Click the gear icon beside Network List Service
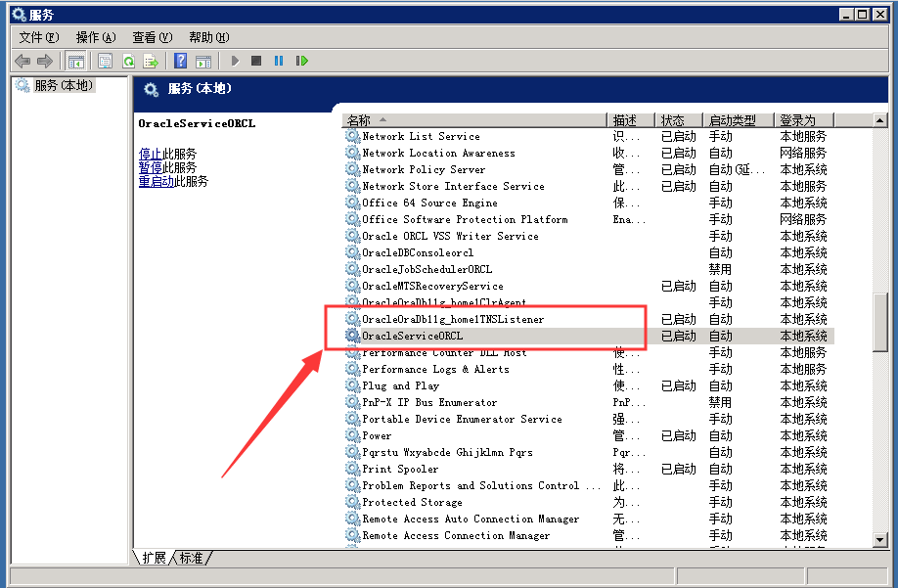Image resolution: width=898 pixels, height=588 pixels. click(352, 136)
